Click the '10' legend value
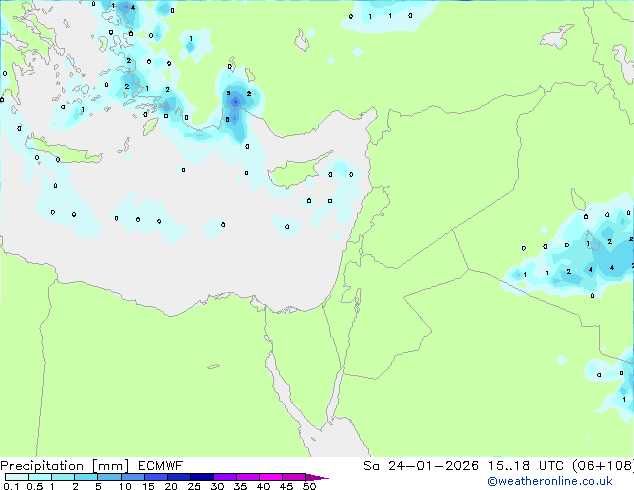Viewport: 634px width, 490px height. pos(125,486)
